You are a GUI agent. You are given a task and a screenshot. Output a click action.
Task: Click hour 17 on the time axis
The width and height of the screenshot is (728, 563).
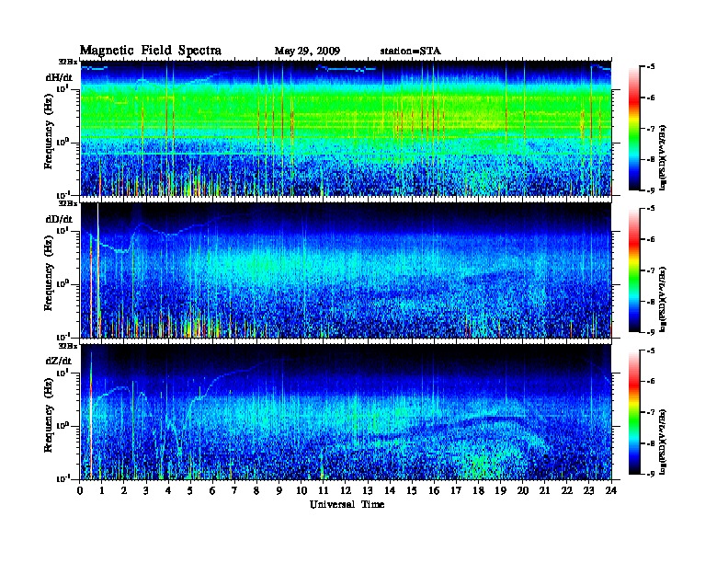457,490
